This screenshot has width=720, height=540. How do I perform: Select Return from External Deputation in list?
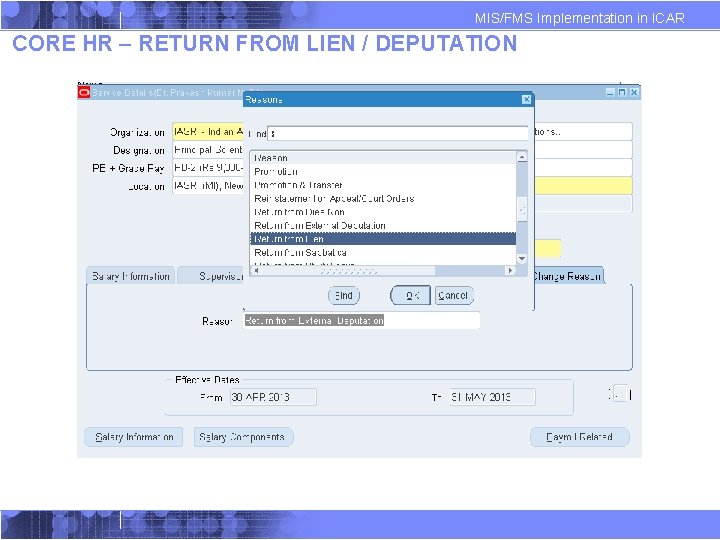click(x=383, y=226)
